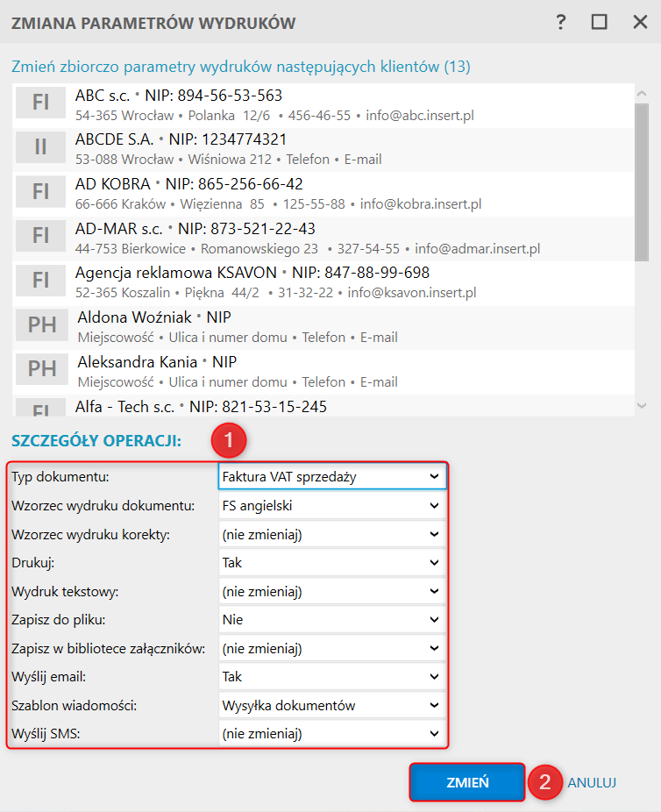
Task: Select the AD KOBRA client name
Action: click(113, 184)
